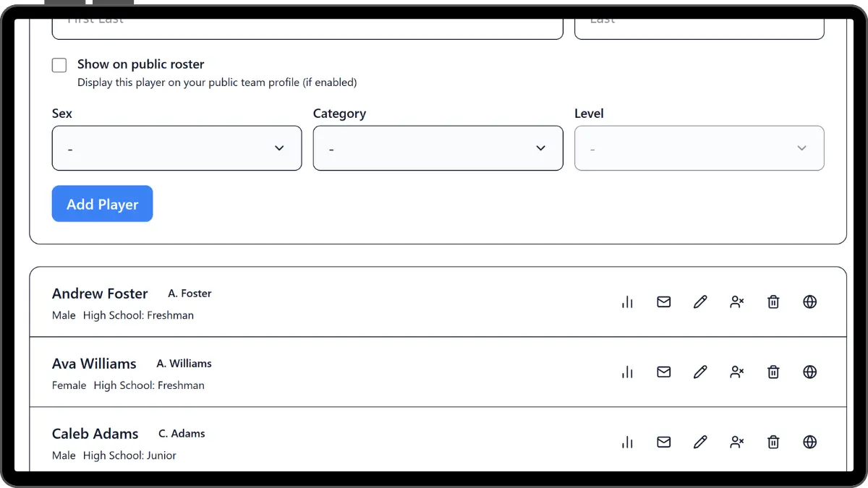Open the stats chart for Ava Williams

[626, 372]
